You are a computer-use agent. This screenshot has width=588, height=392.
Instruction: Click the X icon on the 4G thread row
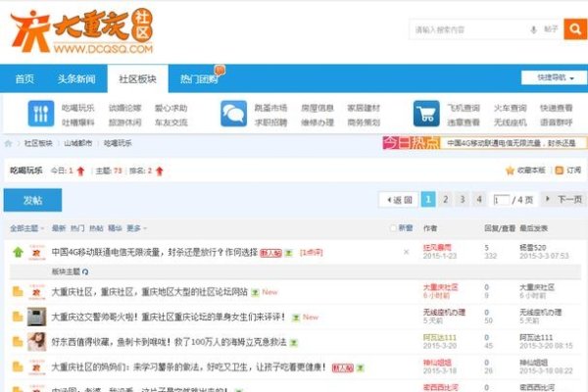click(406, 252)
